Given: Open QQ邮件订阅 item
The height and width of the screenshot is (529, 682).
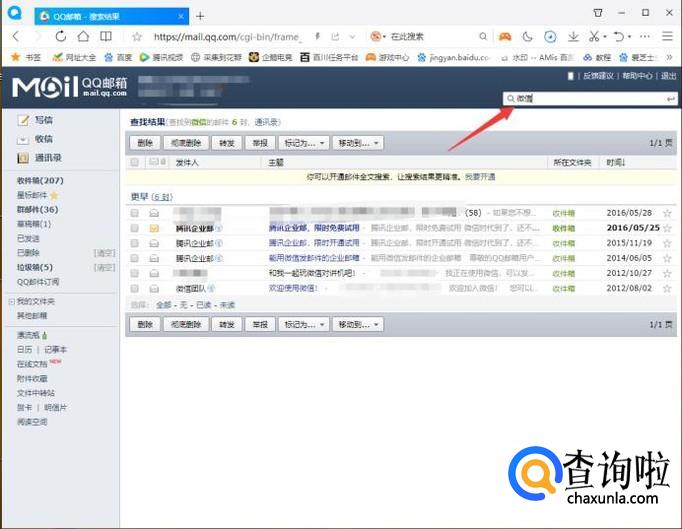Looking at the screenshot, I should coord(38,282).
